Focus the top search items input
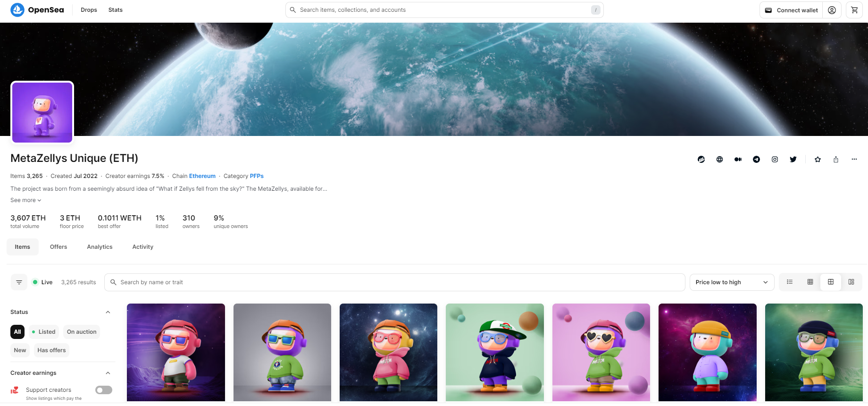Screen dimensions: 868x406 pyautogui.click(x=444, y=10)
